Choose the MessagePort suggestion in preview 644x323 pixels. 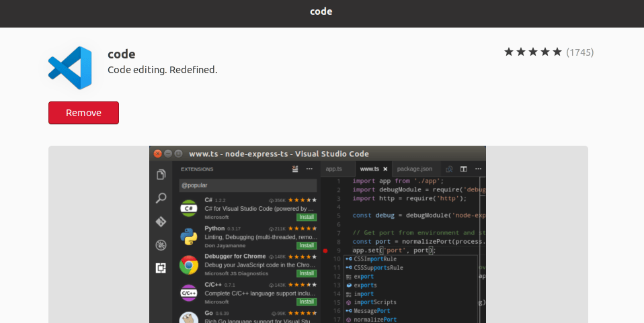pyautogui.click(x=411, y=311)
